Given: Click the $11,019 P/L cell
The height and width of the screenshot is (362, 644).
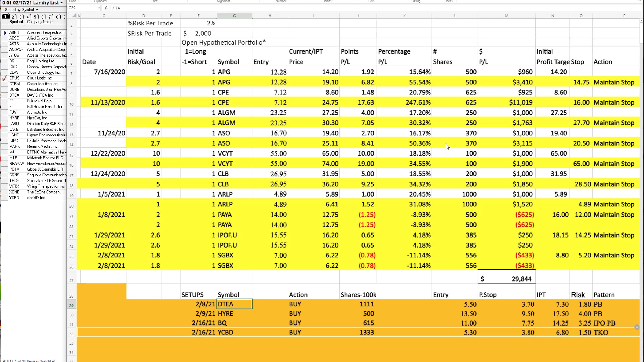Looking at the screenshot, I should tap(506, 102).
